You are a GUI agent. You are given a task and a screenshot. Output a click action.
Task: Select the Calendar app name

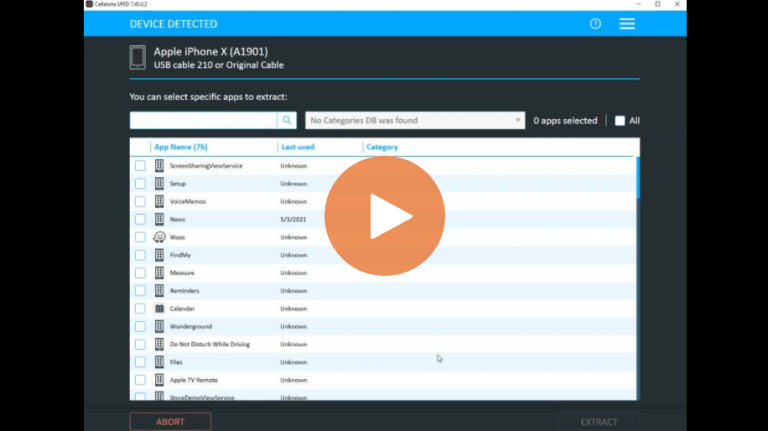[x=182, y=309]
